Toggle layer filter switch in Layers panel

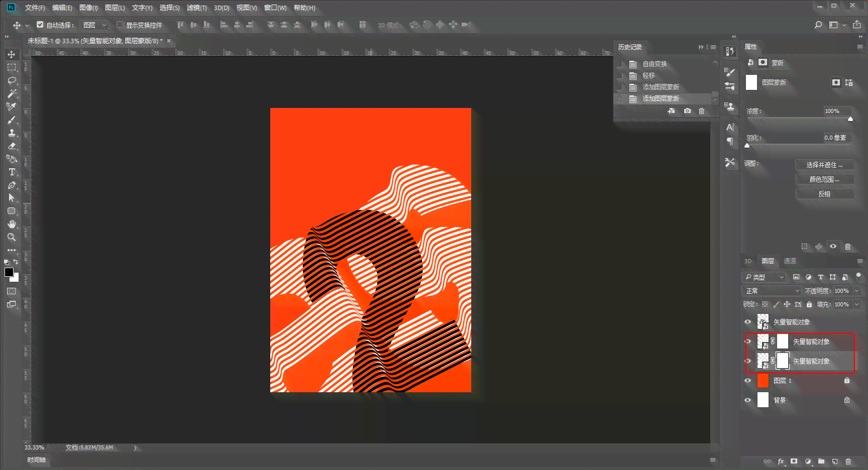858,276
